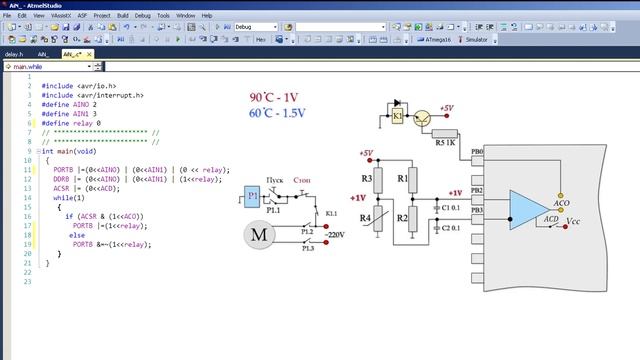Image resolution: width=640 pixels, height=360 pixels.
Task: Switch to the AIN_ tab
Action: click(x=43, y=54)
